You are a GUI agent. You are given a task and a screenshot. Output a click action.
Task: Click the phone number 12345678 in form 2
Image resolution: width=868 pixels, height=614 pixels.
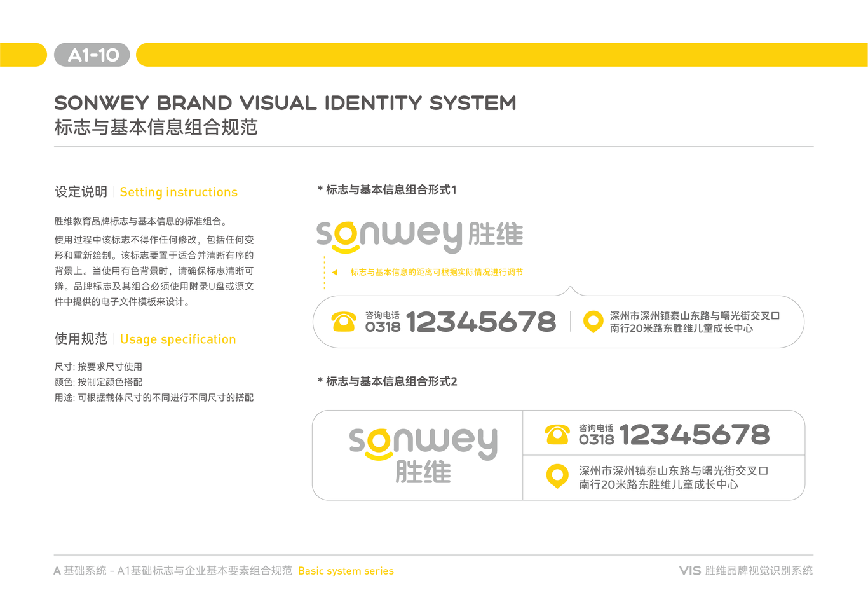[x=695, y=435]
